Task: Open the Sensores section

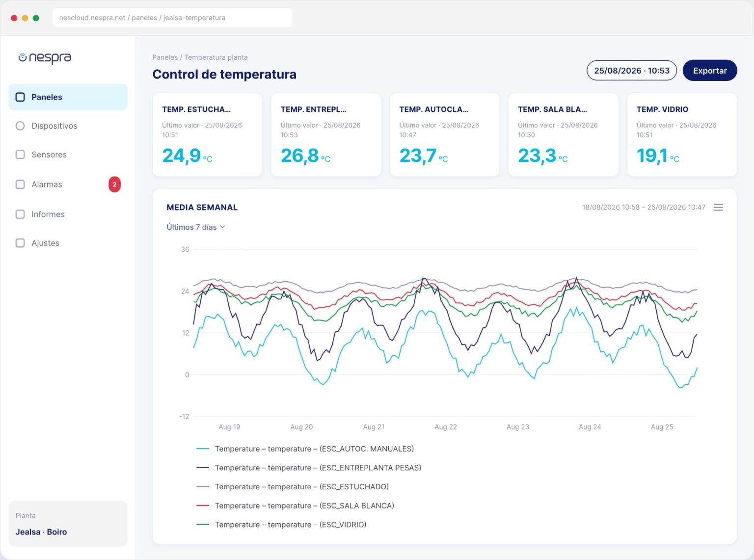Action: [68, 155]
